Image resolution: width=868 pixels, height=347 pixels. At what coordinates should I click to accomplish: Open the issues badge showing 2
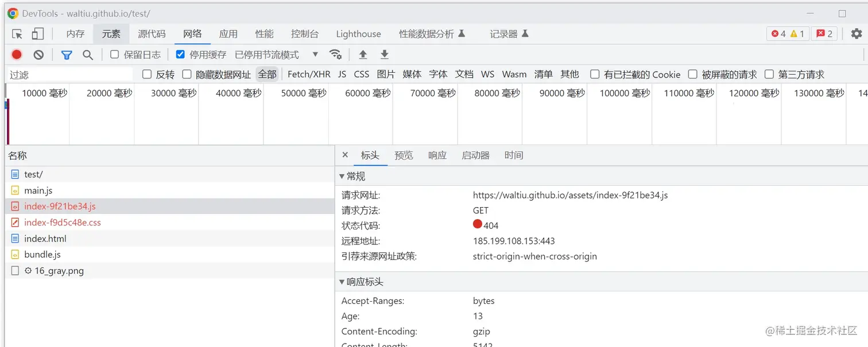(824, 34)
